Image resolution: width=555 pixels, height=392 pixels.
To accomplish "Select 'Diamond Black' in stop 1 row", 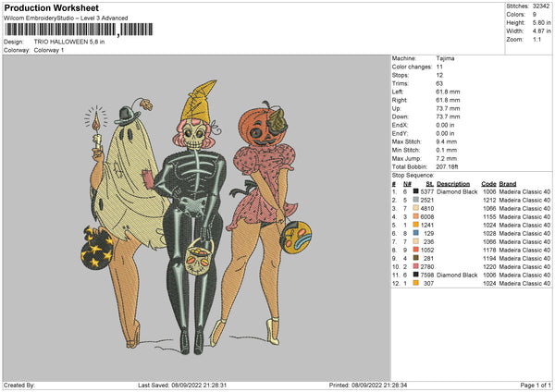I will click(457, 191).
